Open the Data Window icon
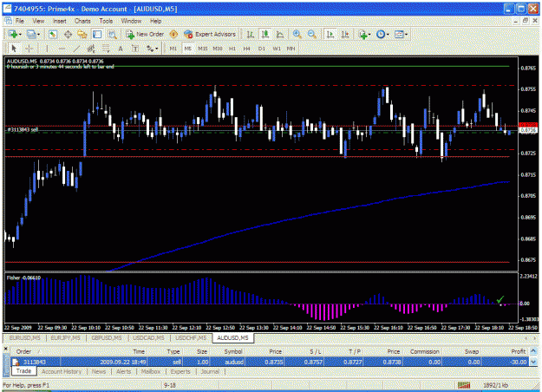This screenshot has width=542, height=392. [x=68, y=34]
